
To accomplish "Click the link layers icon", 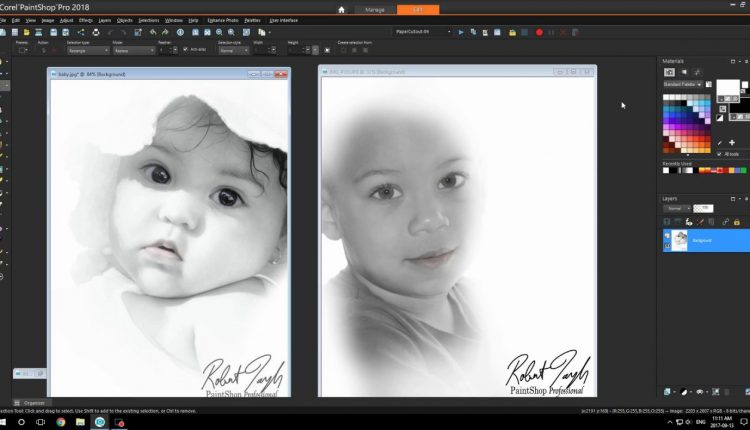I will [x=725, y=222].
